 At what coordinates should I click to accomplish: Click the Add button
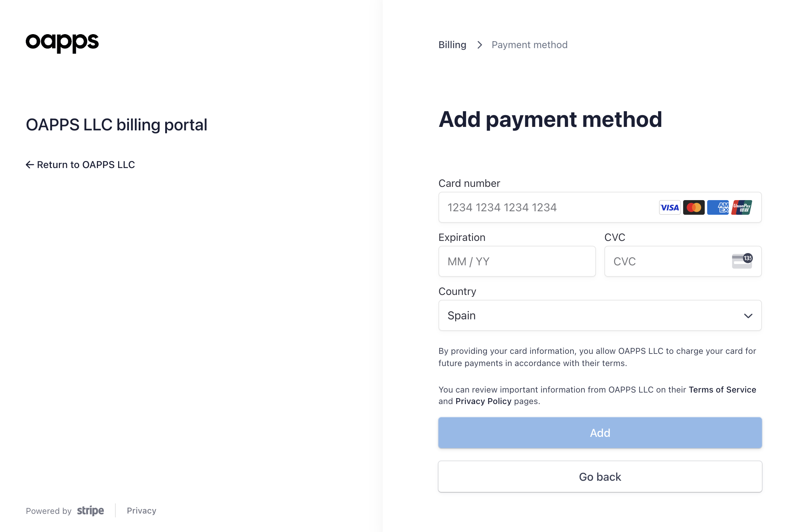point(600,433)
